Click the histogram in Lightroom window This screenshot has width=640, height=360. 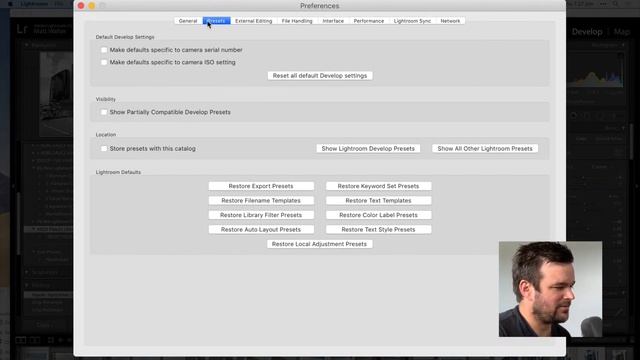596,70
